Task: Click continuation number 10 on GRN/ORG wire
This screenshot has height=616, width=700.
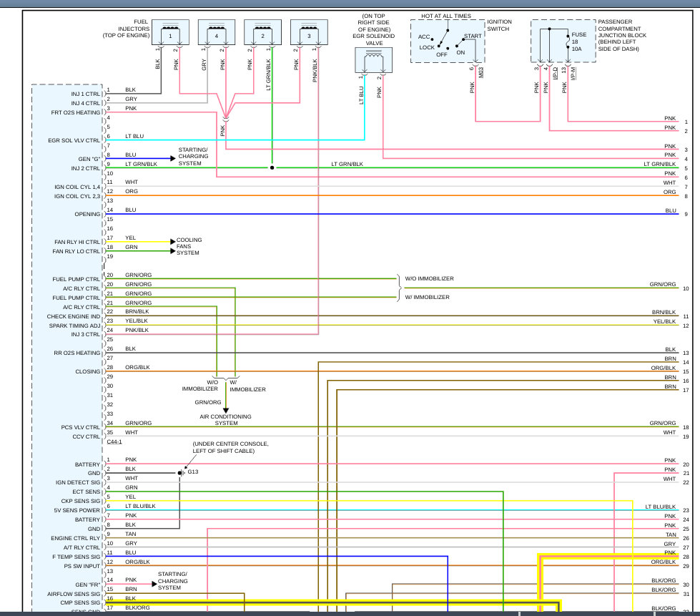Action: pos(686,288)
